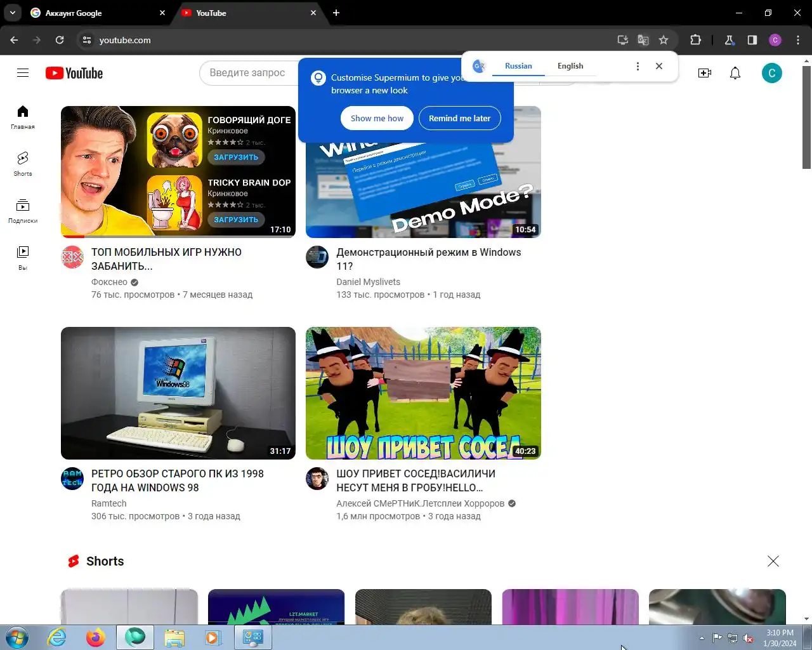Click the address bar URL youtube.com
Image resolution: width=812 pixels, height=650 pixels.
click(125, 40)
